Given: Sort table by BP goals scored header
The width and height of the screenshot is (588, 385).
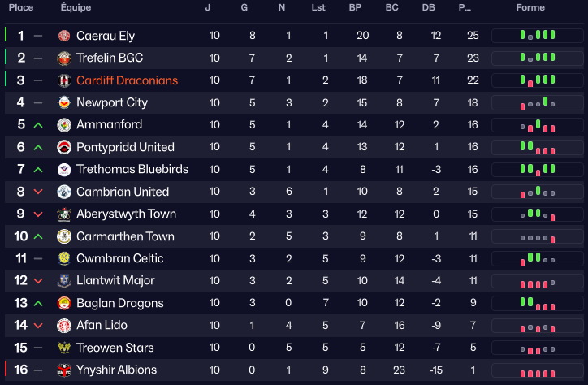Looking at the screenshot, I should coord(355,7).
